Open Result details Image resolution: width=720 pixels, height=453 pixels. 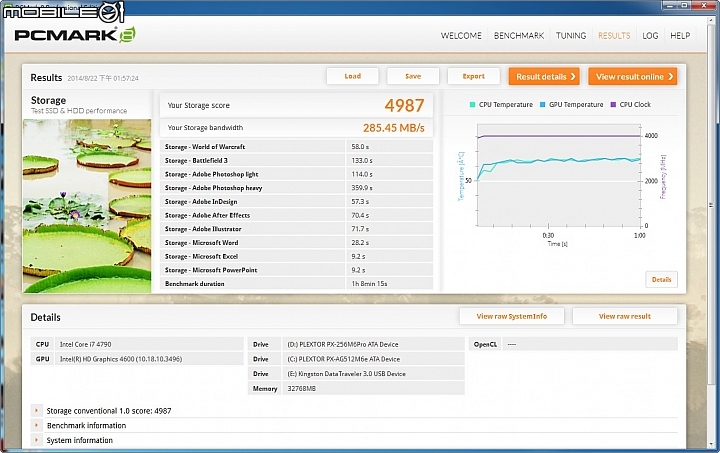coord(544,77)
